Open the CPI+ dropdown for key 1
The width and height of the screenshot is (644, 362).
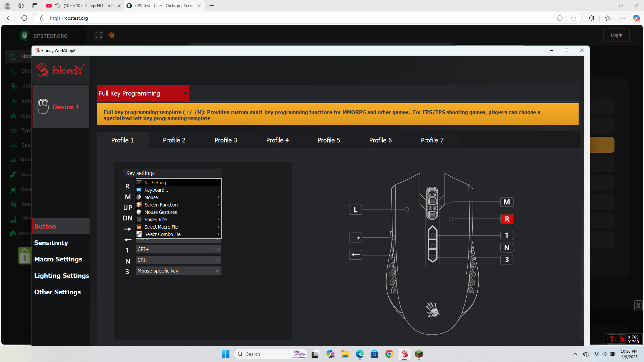[178, 249]
